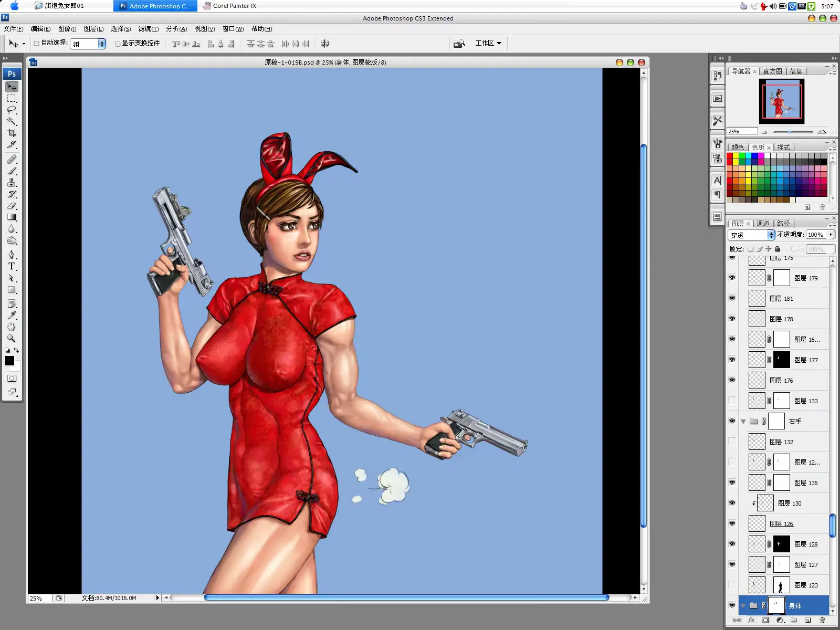
Task: Select the Rectangle shape tool
Action: click(12, 289)
